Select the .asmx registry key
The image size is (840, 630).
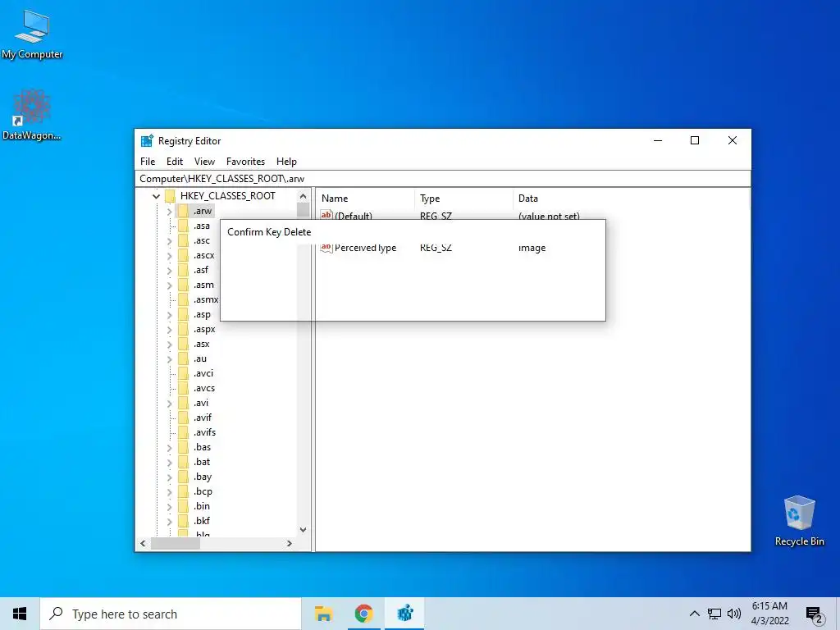205,300
